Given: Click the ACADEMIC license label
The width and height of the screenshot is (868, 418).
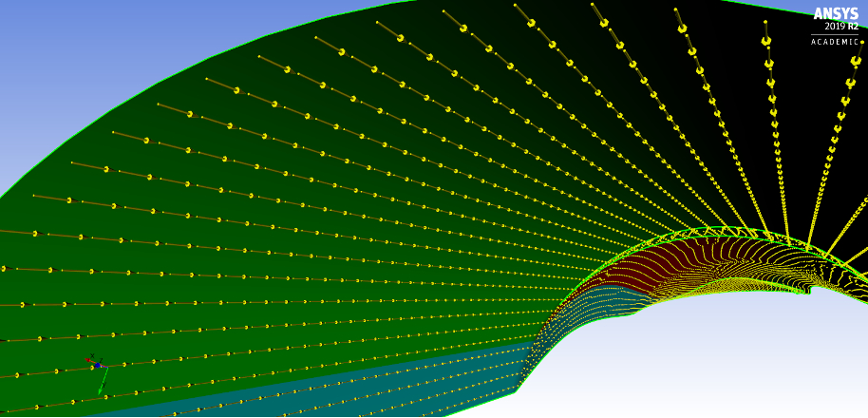Looking at the screenshot, I should (x=834, y=42).
